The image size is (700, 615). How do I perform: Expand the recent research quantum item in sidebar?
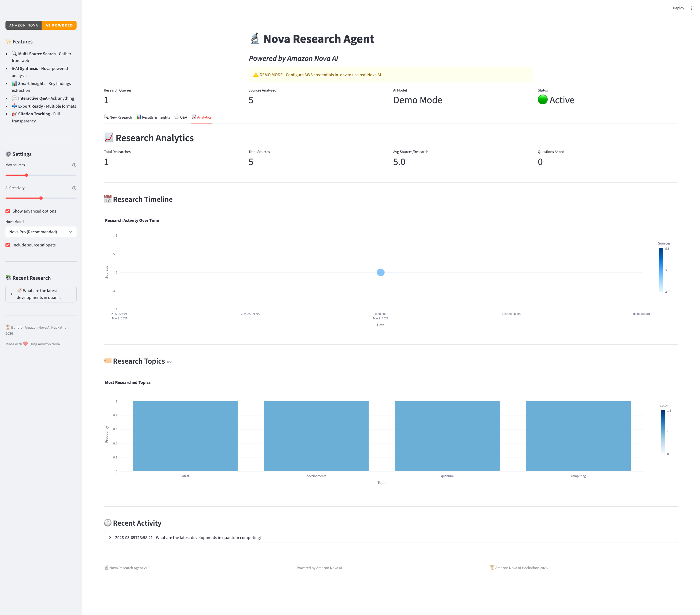tap(41, 294)
